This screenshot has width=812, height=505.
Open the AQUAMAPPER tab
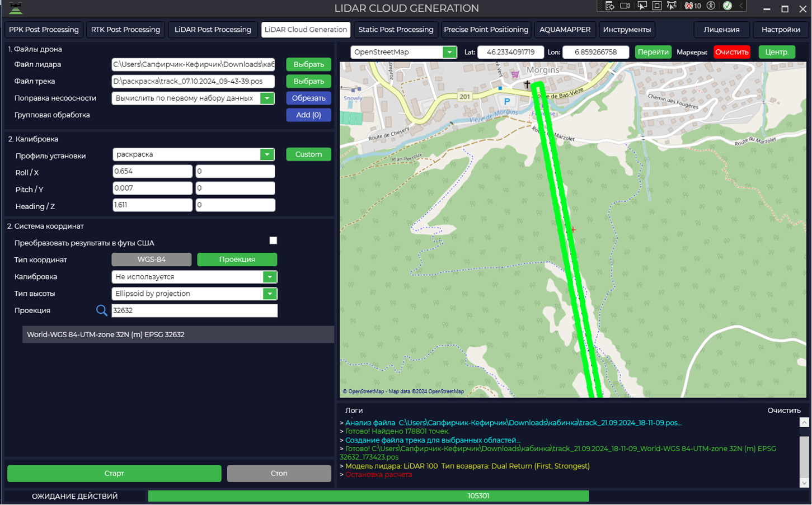click(565, 30)
